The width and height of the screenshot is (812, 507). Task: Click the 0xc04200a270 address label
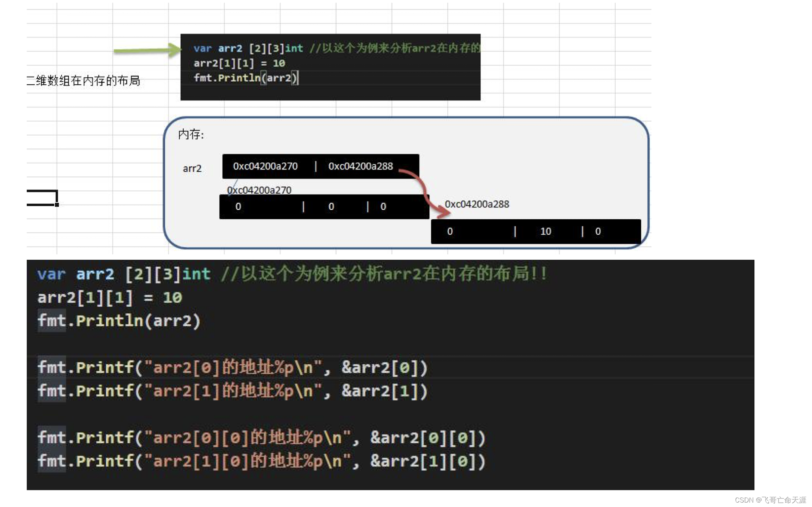(x=257, y=188)
